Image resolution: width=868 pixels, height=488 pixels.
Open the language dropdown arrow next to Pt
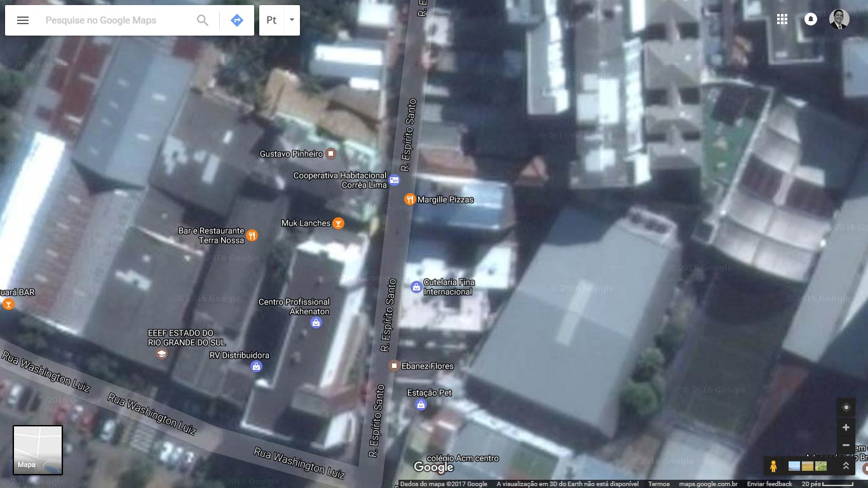click(x=292, y=20)
